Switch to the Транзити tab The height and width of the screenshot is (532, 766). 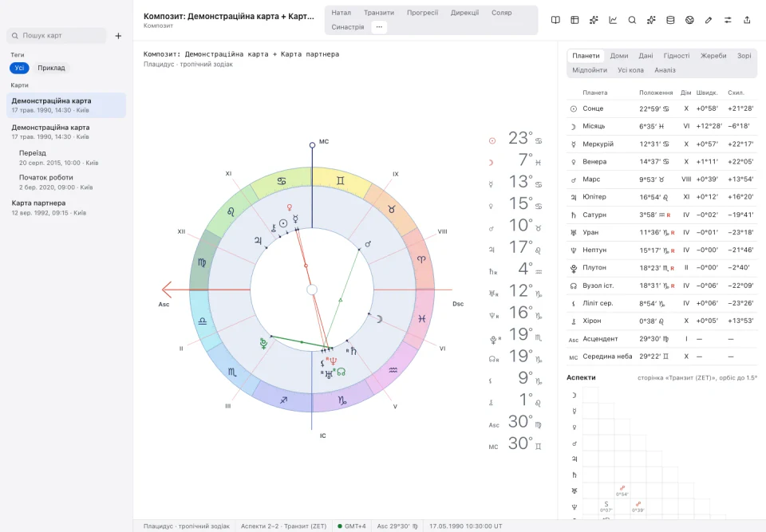[378, 13]
